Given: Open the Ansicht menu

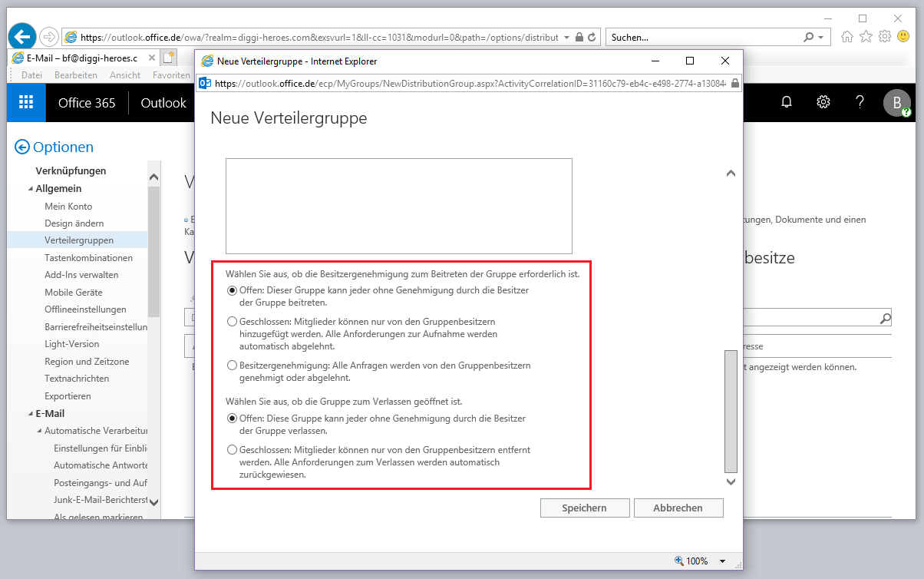Looking at the screenshot, I should coord(125,75).
